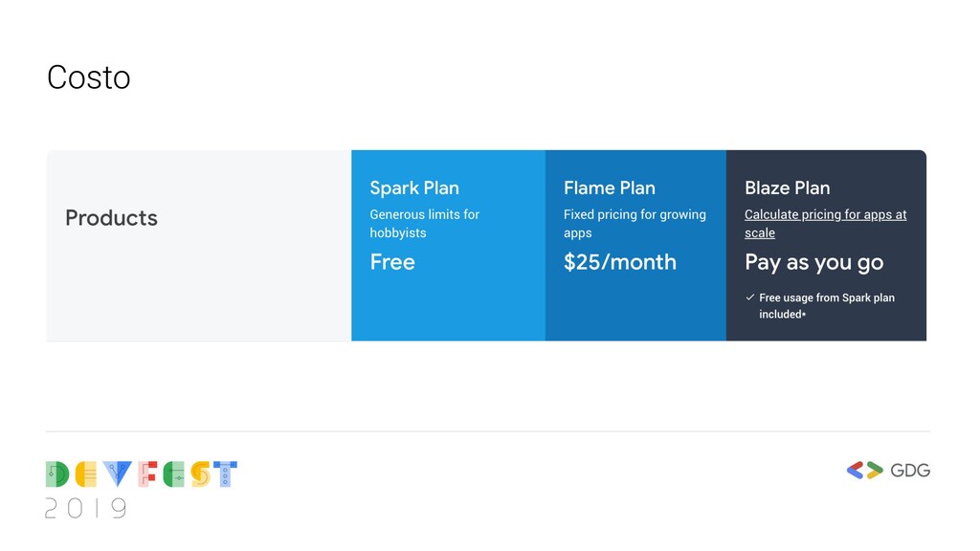
Task: Click the Pay as you go text
Action: click(814, 262)
